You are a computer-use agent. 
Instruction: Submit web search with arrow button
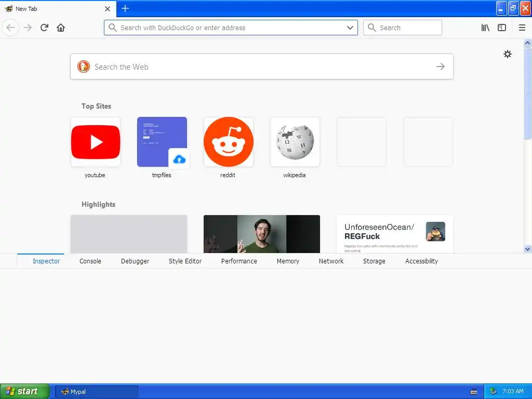click(x=441, y=66)
